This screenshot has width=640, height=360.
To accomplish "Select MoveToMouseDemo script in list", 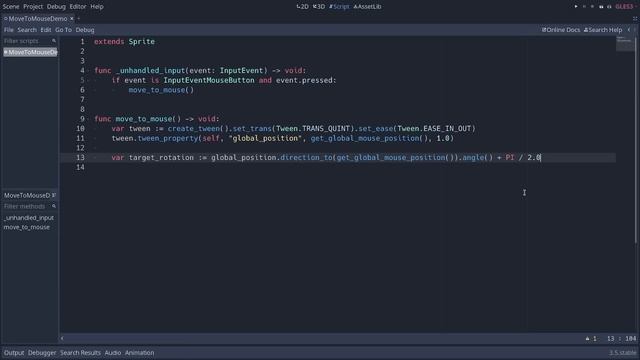I will pyautogui.click(x=30, y=52).
